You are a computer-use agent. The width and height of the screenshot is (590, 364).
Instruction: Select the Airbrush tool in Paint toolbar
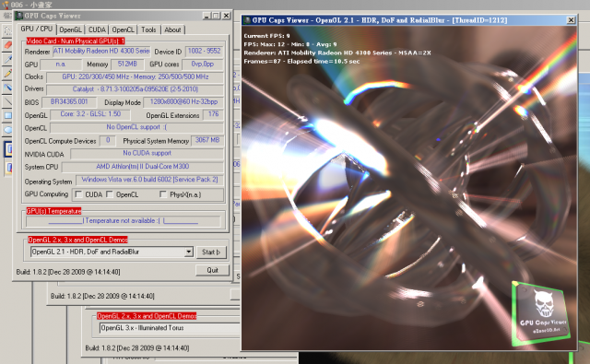pyautogui.click(x=7, y=88)
